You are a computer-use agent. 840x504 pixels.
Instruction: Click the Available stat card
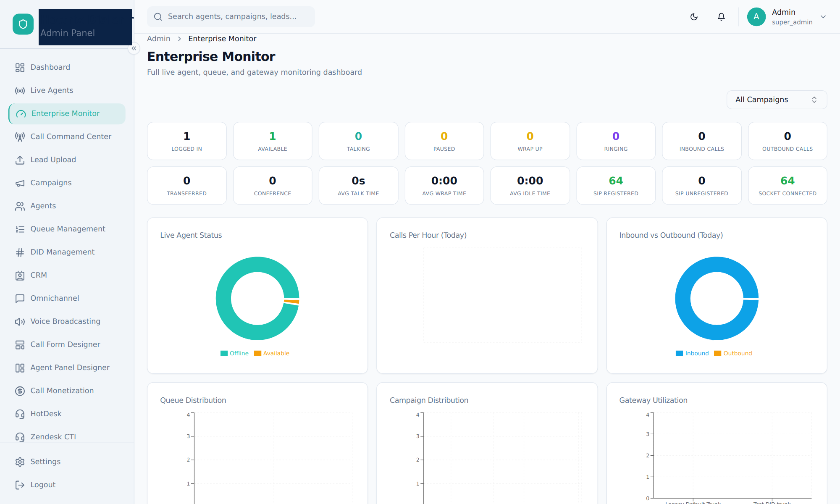[273, 141]
